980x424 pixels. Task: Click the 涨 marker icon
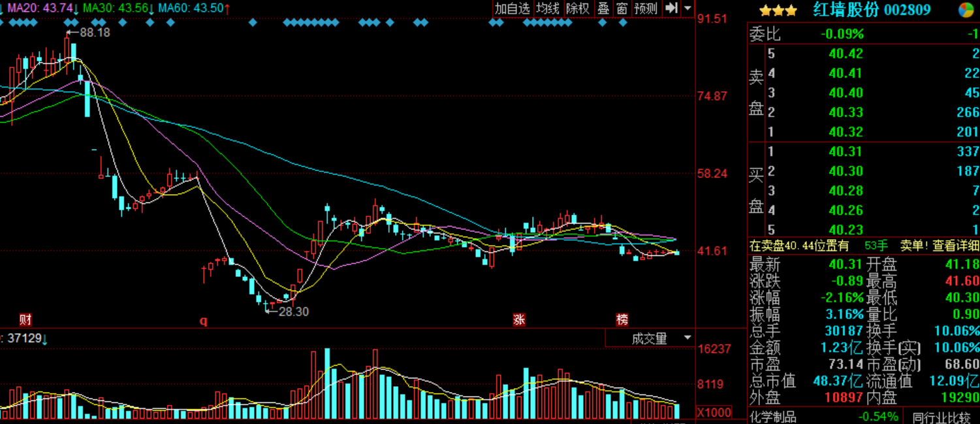519,320
